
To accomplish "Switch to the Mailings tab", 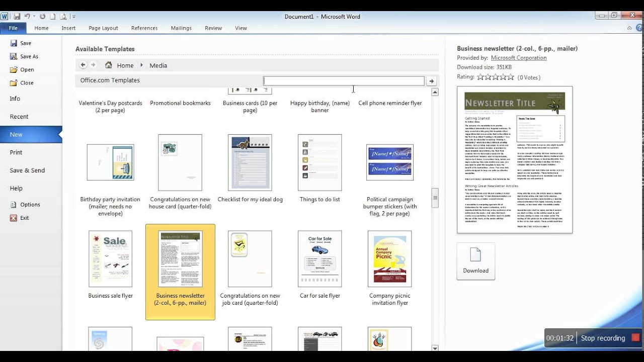I will pos(181,28).
